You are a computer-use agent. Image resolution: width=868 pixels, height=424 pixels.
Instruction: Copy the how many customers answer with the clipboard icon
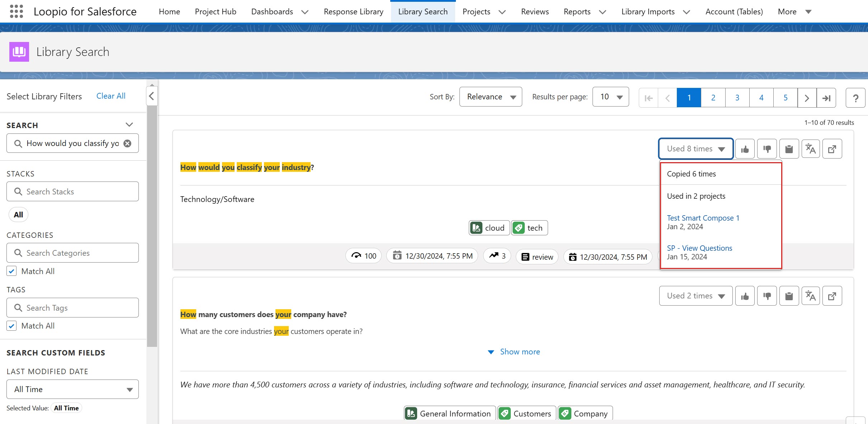(x=789, y=296)
